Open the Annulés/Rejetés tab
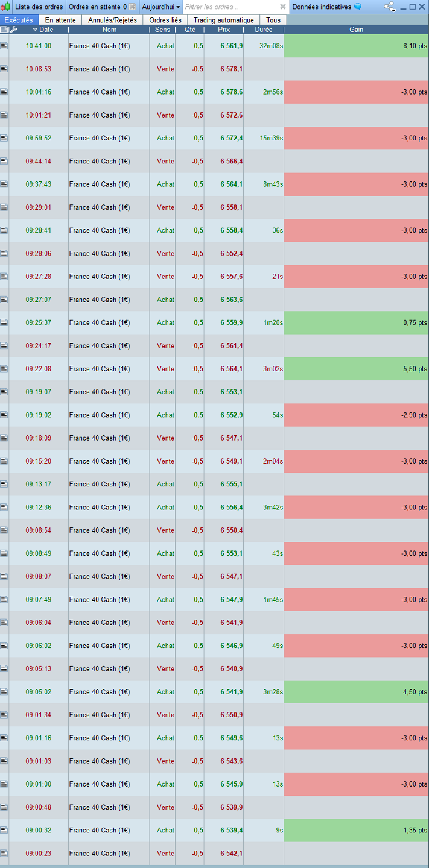This screenshot has height=868, width=429. 112,20
